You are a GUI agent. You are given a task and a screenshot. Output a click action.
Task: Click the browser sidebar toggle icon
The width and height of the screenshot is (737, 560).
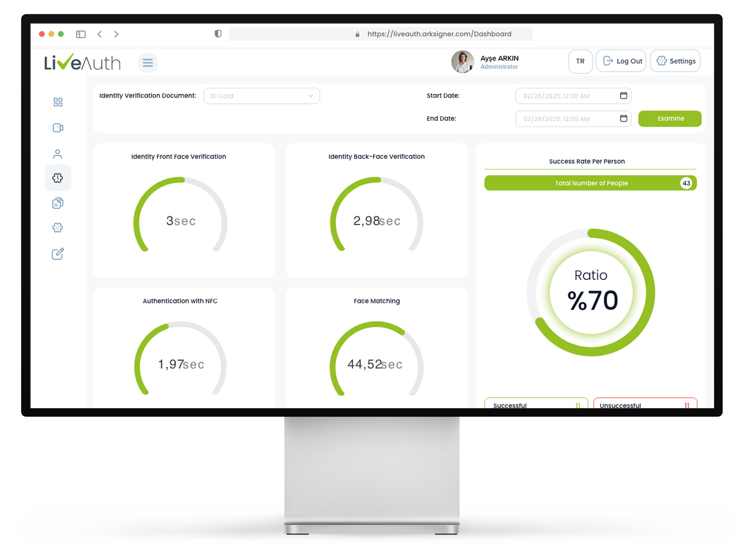[81, 34]
